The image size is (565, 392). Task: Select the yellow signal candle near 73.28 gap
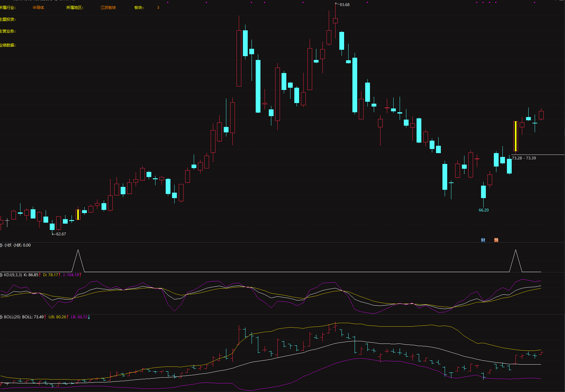516,136
